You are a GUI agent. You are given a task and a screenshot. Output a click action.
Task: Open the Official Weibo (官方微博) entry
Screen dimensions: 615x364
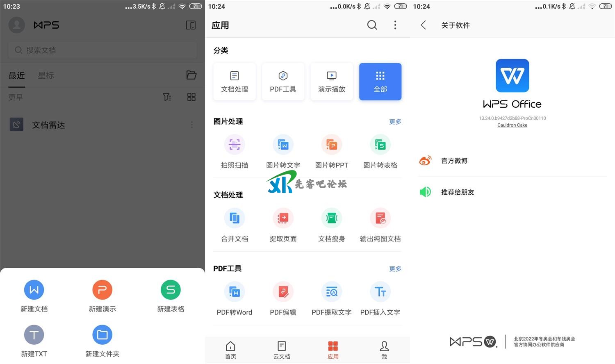coord(454,161)
